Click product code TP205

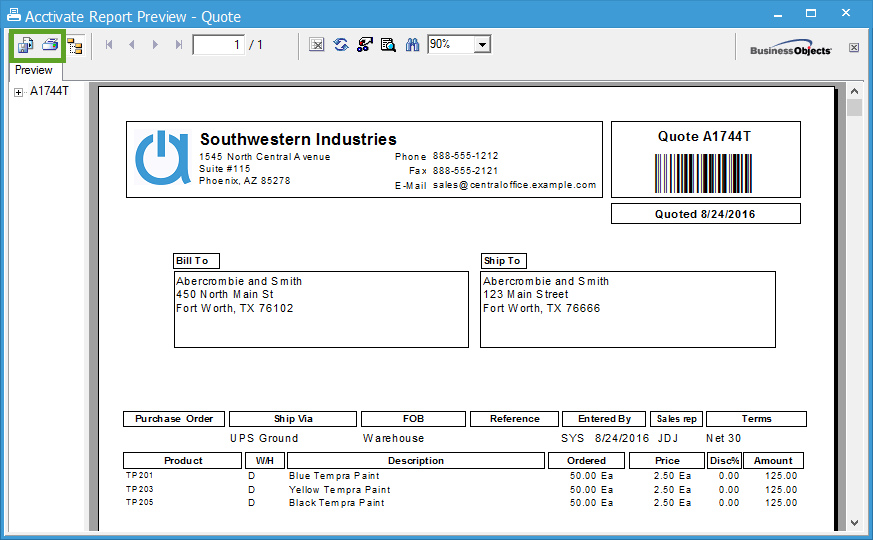[x=140, y=502]
